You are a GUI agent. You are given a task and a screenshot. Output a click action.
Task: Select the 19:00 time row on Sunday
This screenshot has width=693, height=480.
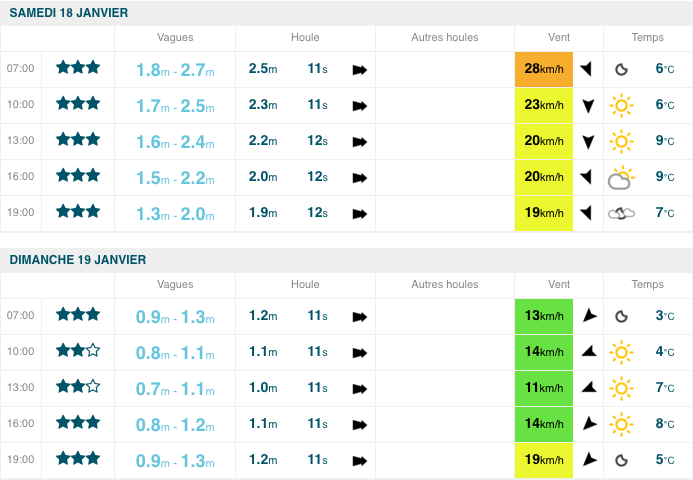[20, 460]
